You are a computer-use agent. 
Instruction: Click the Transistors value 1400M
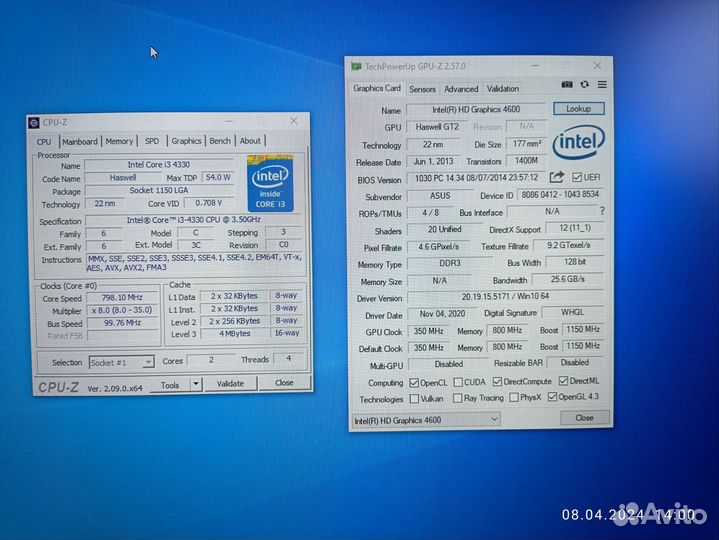[x=526, y=161]
